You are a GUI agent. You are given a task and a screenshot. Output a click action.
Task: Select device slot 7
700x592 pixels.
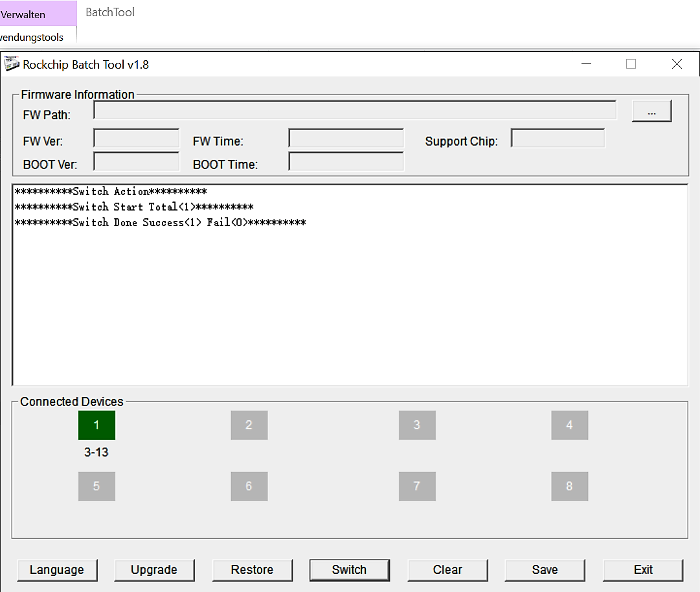[x=417, y=486]
